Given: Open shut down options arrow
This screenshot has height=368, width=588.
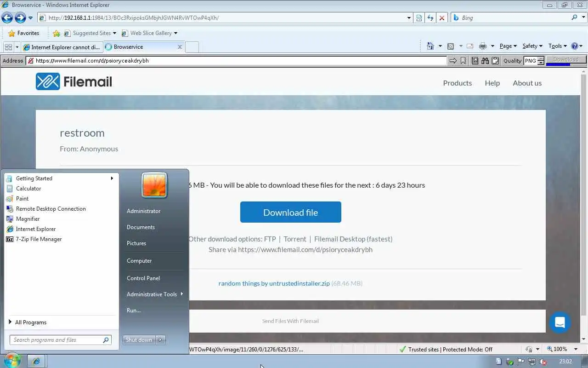Looking at the screenshot, I should (x=160, y=340).
